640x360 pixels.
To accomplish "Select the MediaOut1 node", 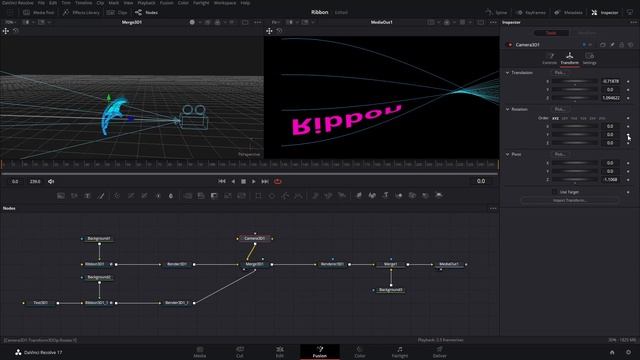I will coord(449,264).
